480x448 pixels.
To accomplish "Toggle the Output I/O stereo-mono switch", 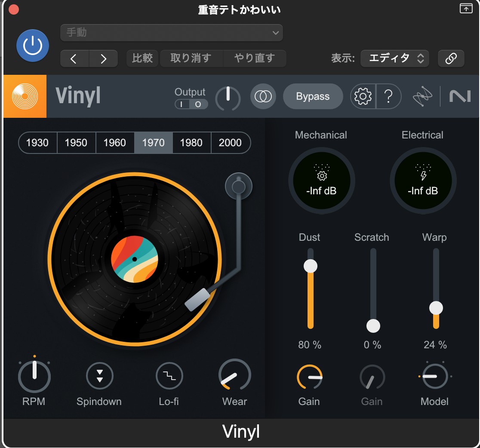I will click(x=191, y=104).
